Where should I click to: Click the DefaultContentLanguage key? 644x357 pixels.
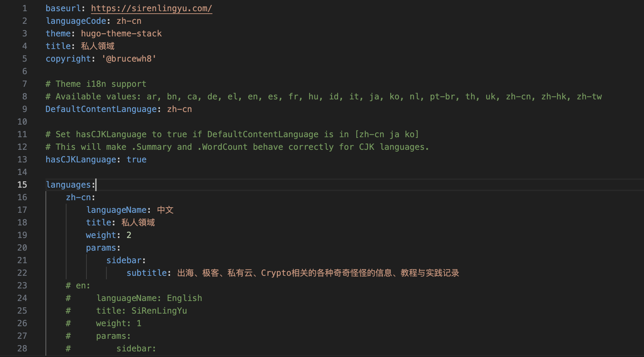point(101,109)
